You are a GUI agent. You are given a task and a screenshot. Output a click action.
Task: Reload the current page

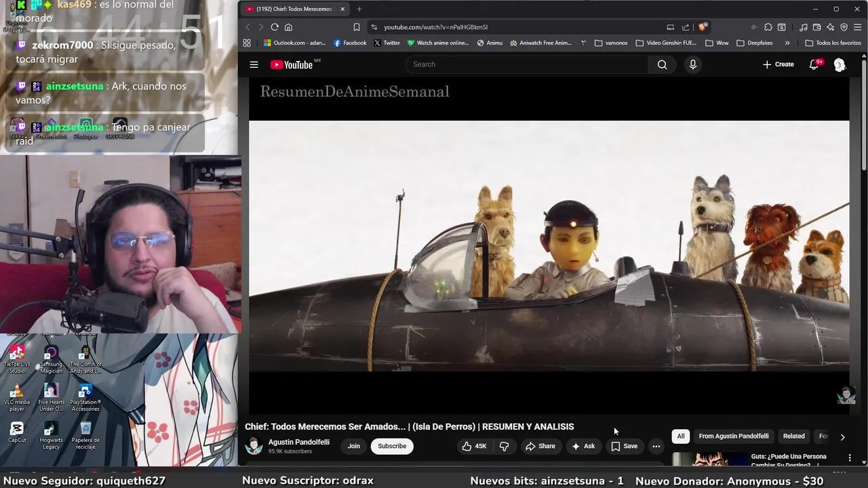[x=275, y=27]
